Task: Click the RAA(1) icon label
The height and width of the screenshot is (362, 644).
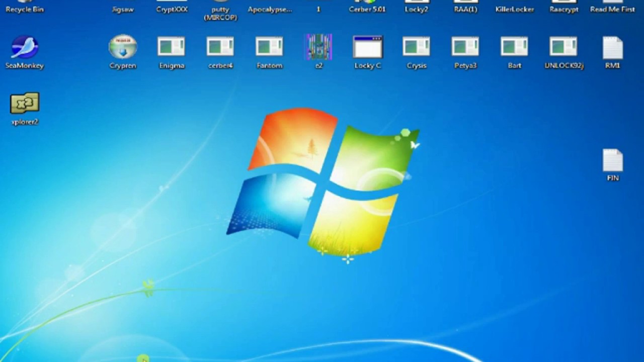Action: [465, 9]
